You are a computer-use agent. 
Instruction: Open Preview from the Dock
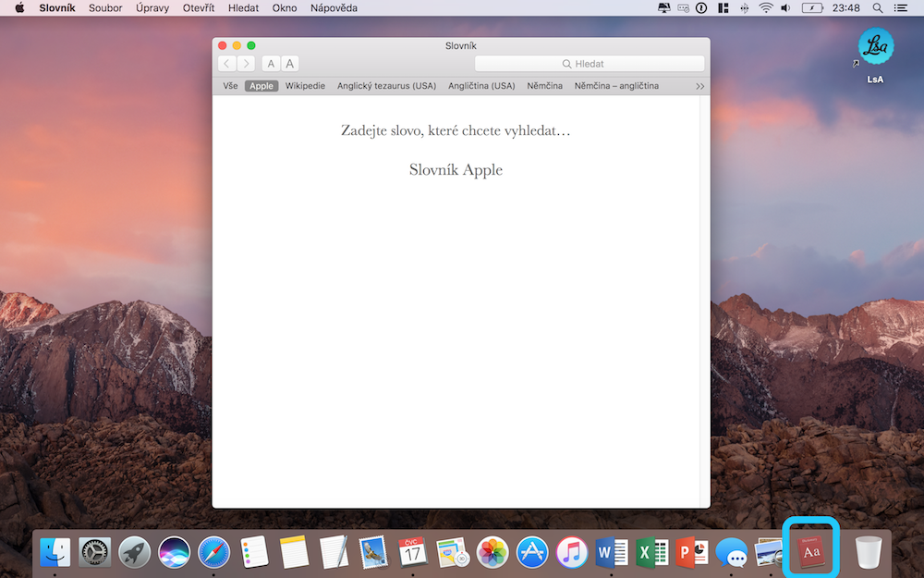tap(768, 553)
